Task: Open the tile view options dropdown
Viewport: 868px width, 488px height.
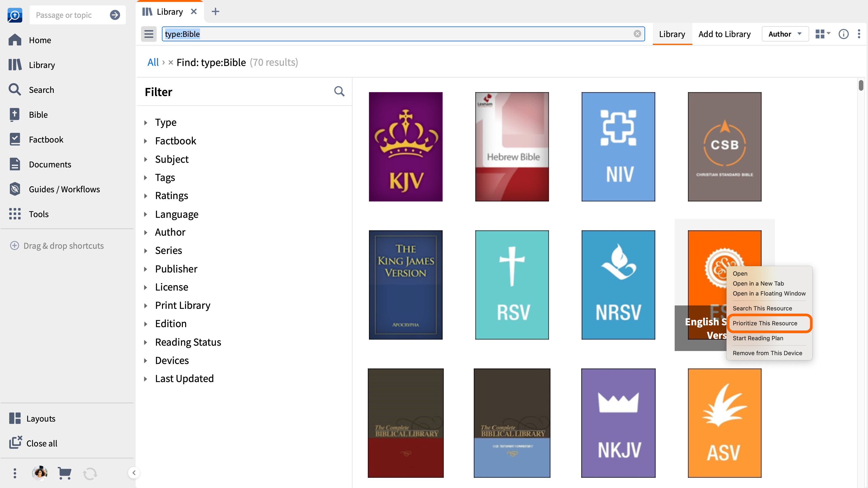Action: 823,34
